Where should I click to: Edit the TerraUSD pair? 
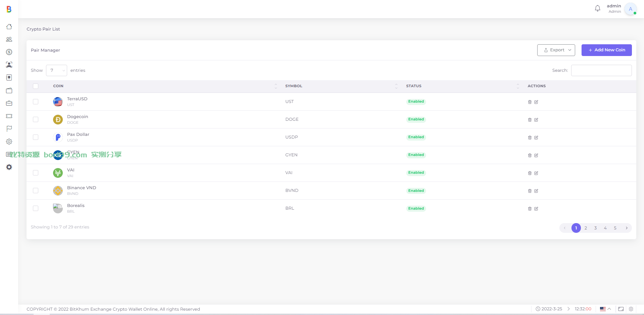[x=536, y=102]
